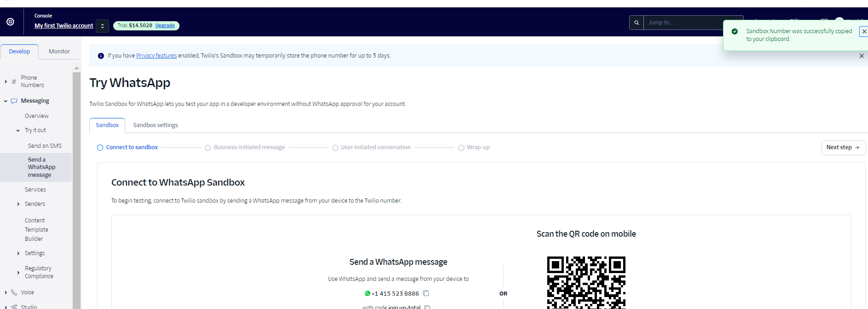The width and height of the screenshot is (868, 309).
Task: Open Content Template Builder in sidebar
Action: pyautogui.click(x=36, y=230)
